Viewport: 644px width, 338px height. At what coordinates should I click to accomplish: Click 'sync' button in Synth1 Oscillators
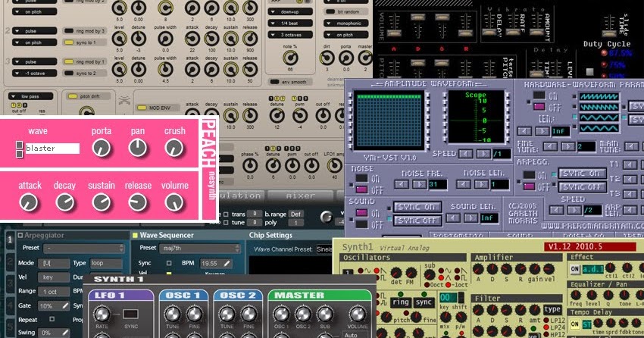tap(423, 302)
